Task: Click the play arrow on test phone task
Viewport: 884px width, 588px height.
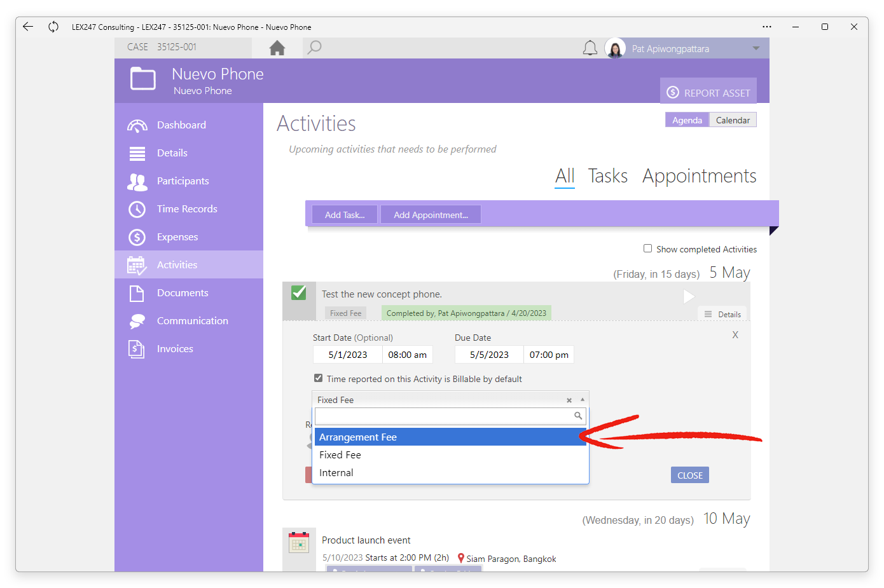Action: click(688, 296)
